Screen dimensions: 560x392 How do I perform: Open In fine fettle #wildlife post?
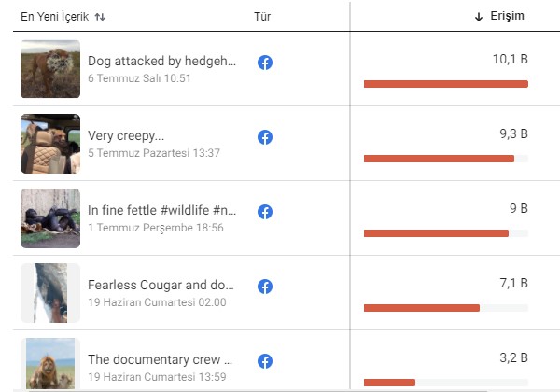coord(161,210)
